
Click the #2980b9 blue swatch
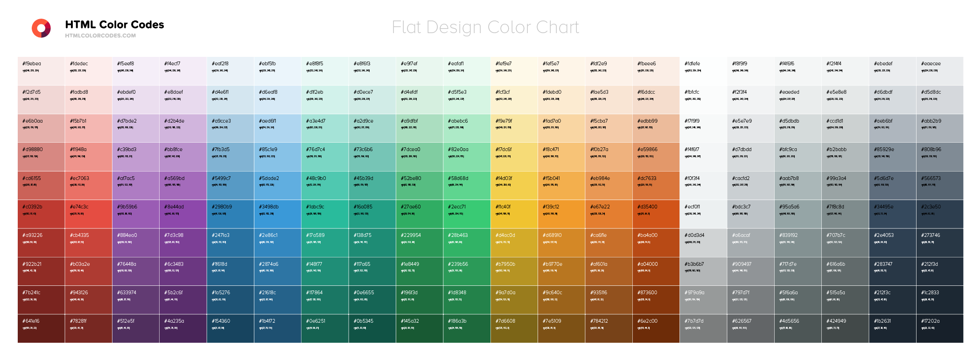231,214
